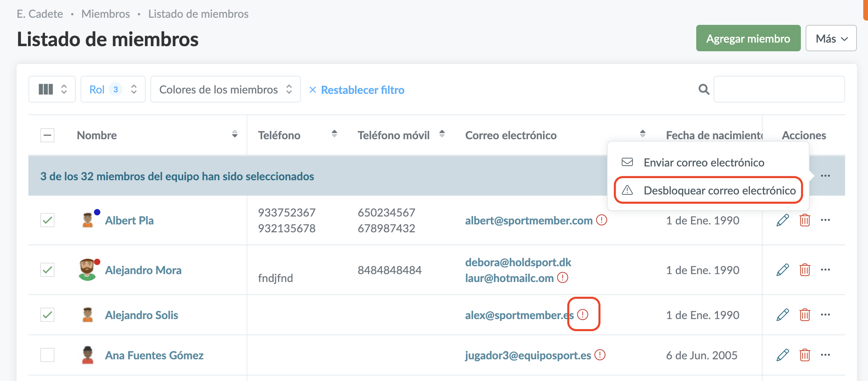Screen dimensions: 868x381
Task: Click warning icon beside alex@sportmember.es
Action: (x=583, y=314)
